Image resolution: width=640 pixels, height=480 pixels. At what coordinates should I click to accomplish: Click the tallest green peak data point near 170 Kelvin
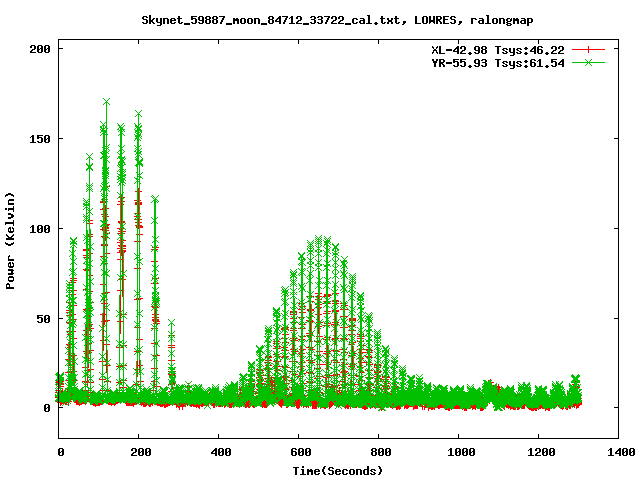(107, 102)
